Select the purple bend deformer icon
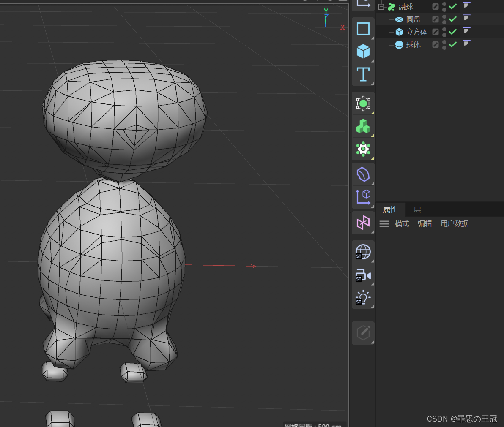Screen dimensions: 504x427 tap(363, 174)
